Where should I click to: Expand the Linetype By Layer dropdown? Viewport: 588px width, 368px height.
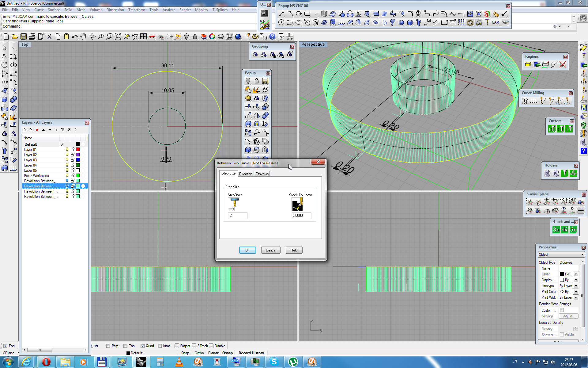[x=576, y=286]
